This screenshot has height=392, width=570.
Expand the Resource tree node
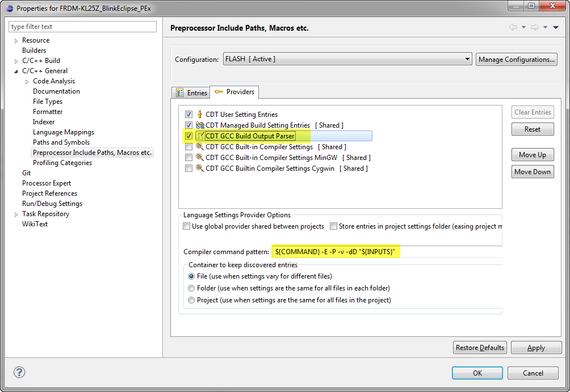[x=16, y=40]
